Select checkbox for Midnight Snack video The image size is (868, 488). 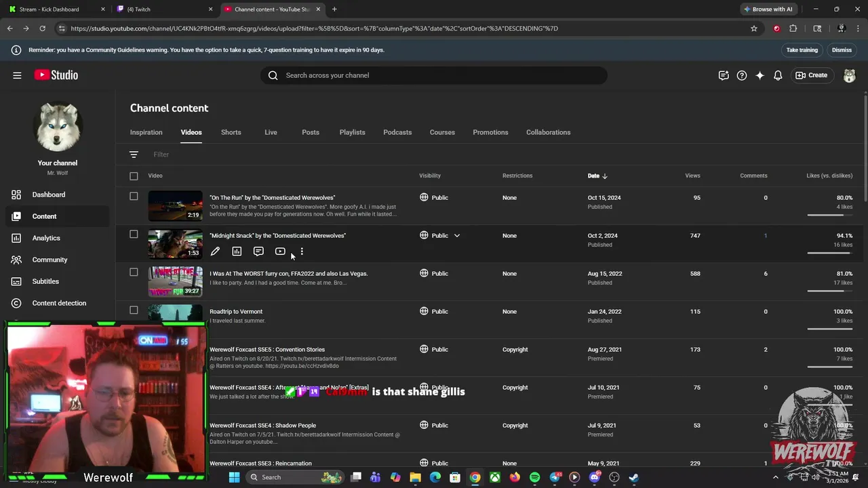point(134,235)
